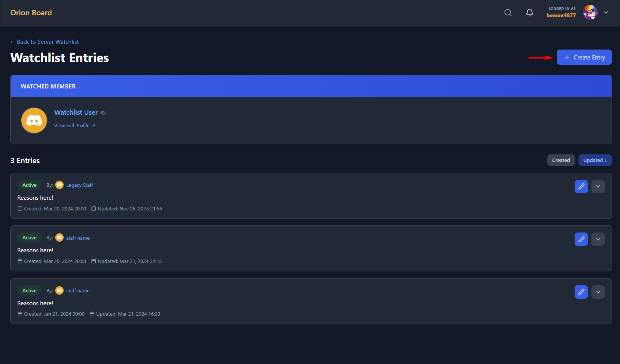Open the edit icon on the second entry
The image size is (620, 364).
point(581,239)
